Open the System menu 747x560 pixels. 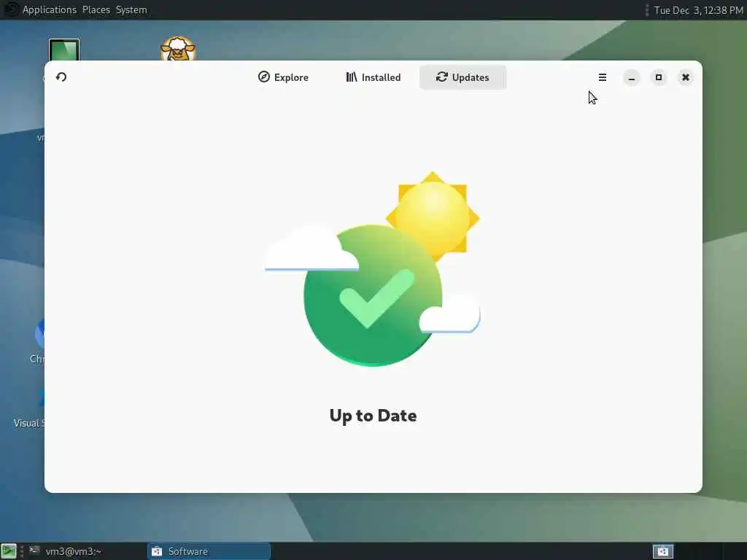[x=131, y=9]
